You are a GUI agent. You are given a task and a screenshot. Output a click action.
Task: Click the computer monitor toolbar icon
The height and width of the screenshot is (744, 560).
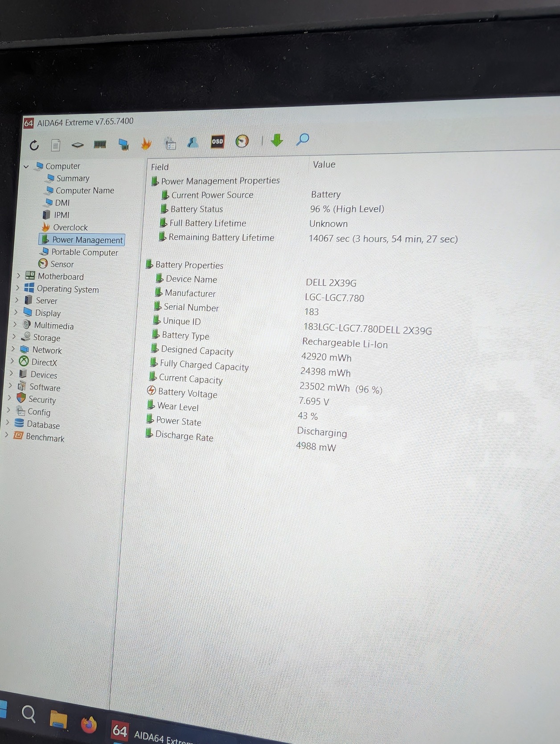pyautogui.click(x=123, y=144)
